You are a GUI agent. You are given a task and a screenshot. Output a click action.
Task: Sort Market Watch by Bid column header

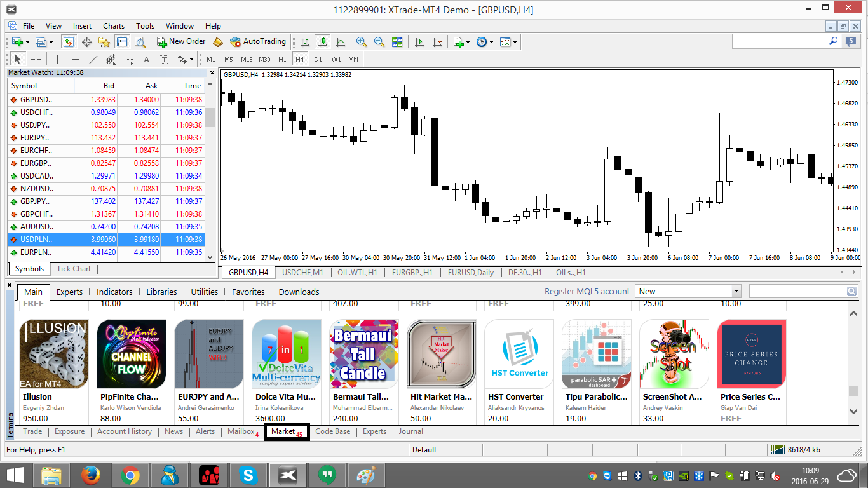[x=96, y=86]
